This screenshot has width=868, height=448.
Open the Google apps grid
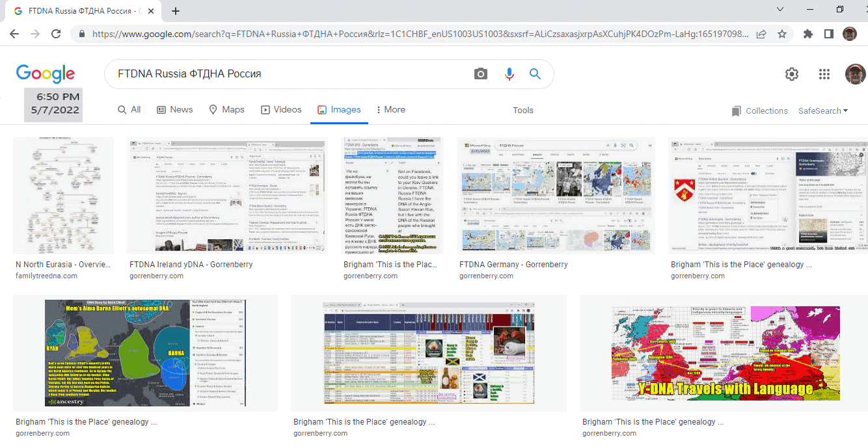824,74
